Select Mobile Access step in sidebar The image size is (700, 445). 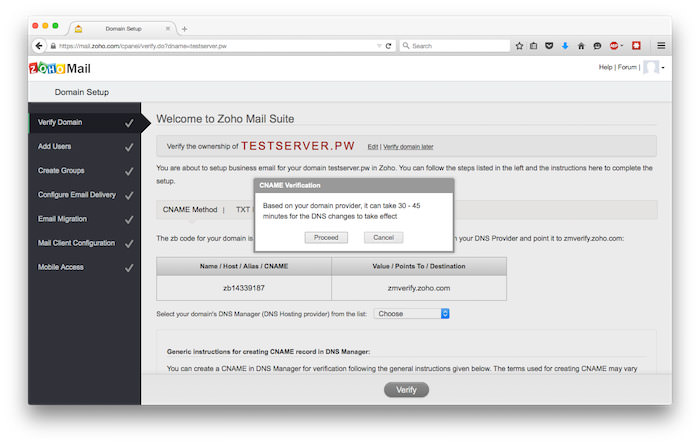(85, 267)
